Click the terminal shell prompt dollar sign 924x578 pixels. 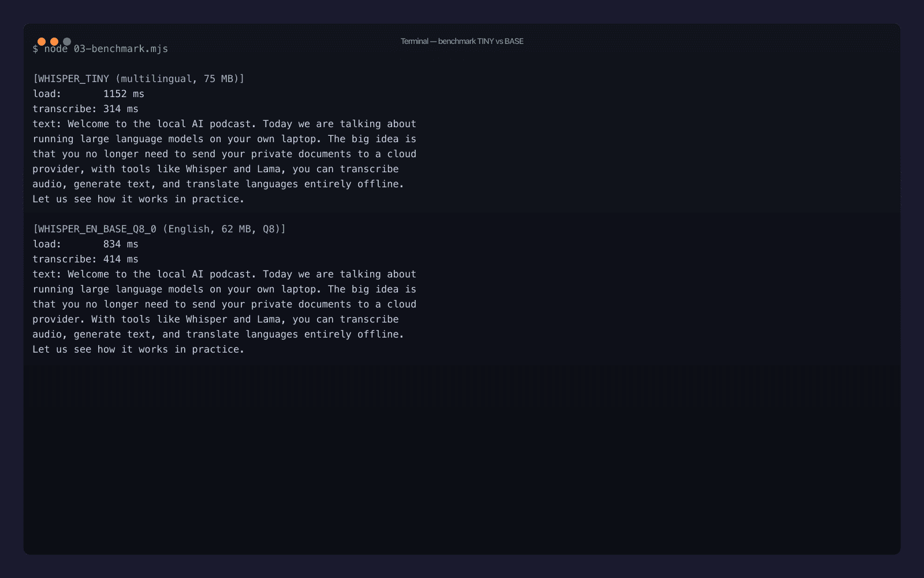tap(36, 49)
